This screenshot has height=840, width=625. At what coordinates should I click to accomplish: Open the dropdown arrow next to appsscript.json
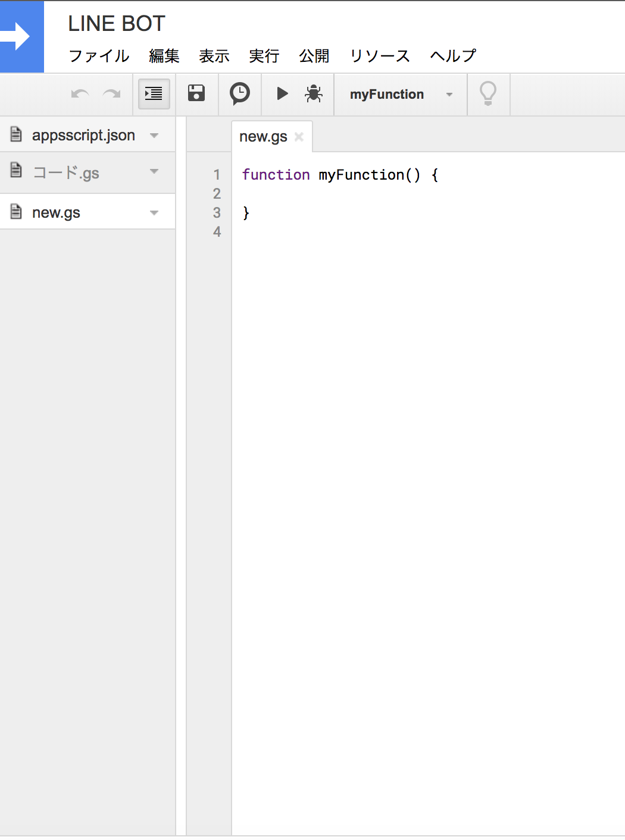[154, 134]
